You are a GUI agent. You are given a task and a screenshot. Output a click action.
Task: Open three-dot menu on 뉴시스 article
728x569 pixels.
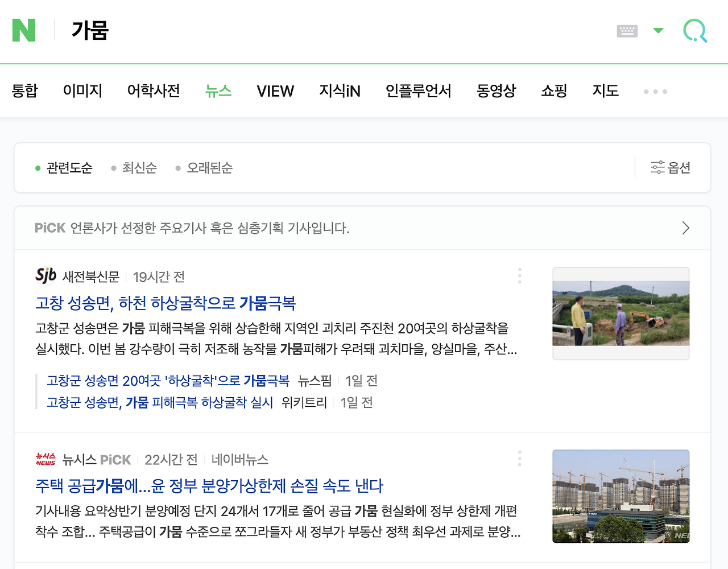click(519, 458)
